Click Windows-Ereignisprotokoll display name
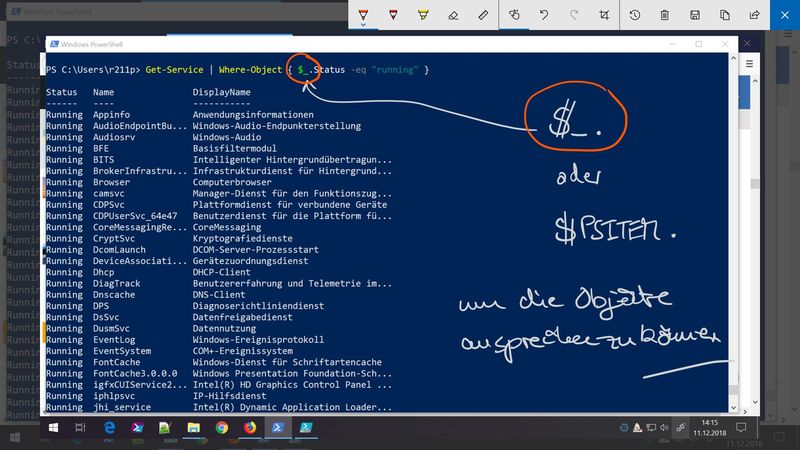The image size is (800, 450). tap(258, 340)
